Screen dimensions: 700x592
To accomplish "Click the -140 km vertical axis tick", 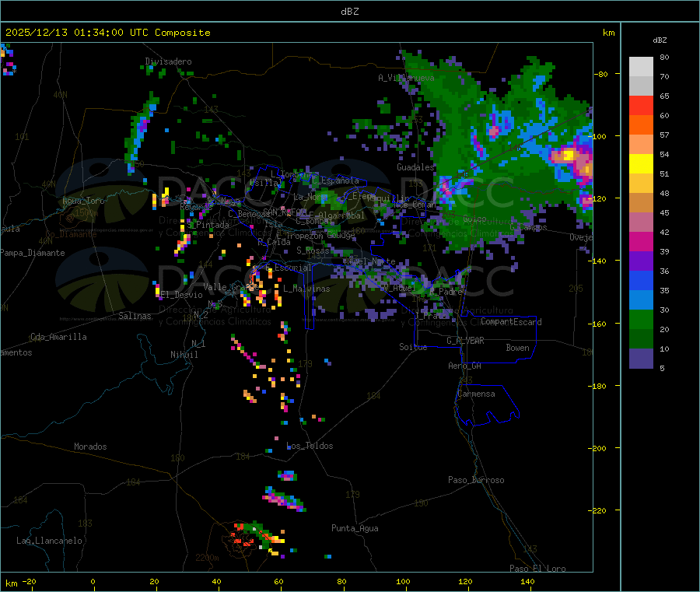I will click(599, 261).
